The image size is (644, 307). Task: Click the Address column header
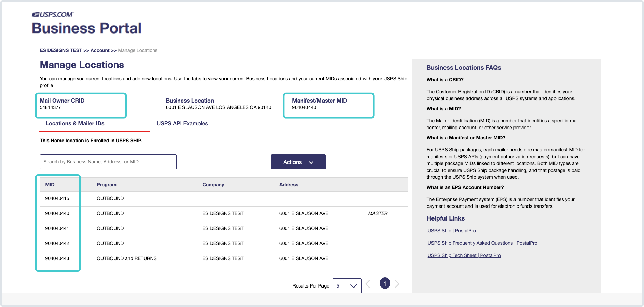pyautogui.click(x=289, y=185)
